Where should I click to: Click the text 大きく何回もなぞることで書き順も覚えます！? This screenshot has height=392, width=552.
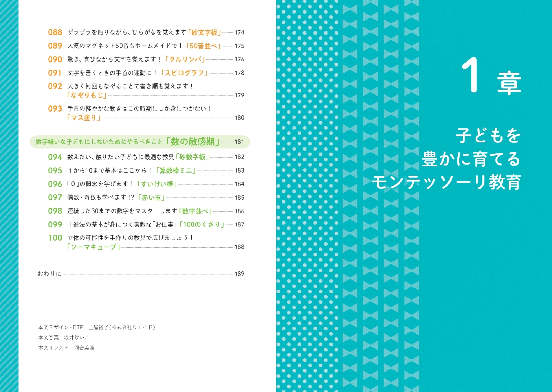click(x=130, y=86)
